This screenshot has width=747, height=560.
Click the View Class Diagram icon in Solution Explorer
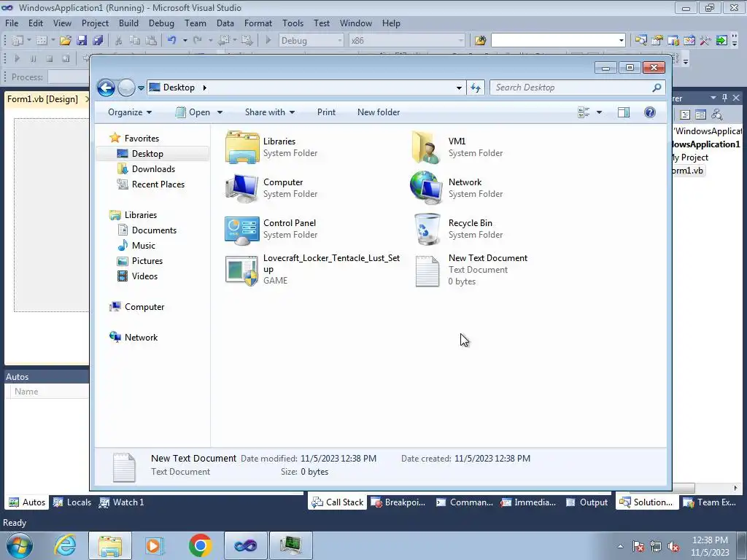point(716,114)
